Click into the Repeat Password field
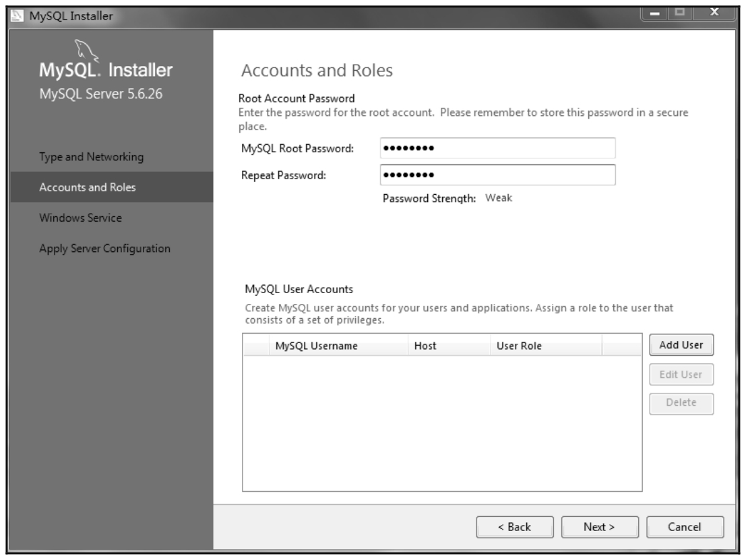This screenshot has width=746, height=560. coord(497,175)
